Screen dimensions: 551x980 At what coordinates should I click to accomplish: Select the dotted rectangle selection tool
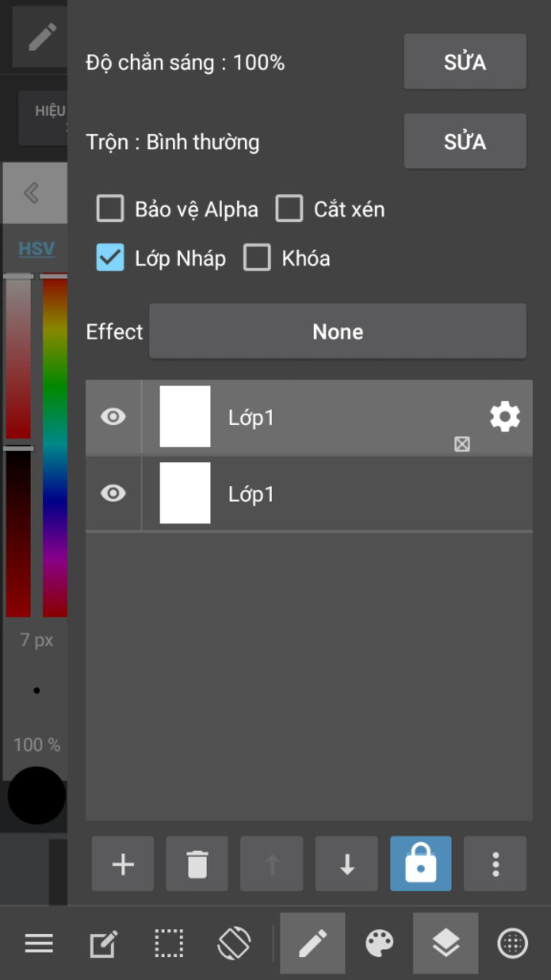[x=169, y=943]
